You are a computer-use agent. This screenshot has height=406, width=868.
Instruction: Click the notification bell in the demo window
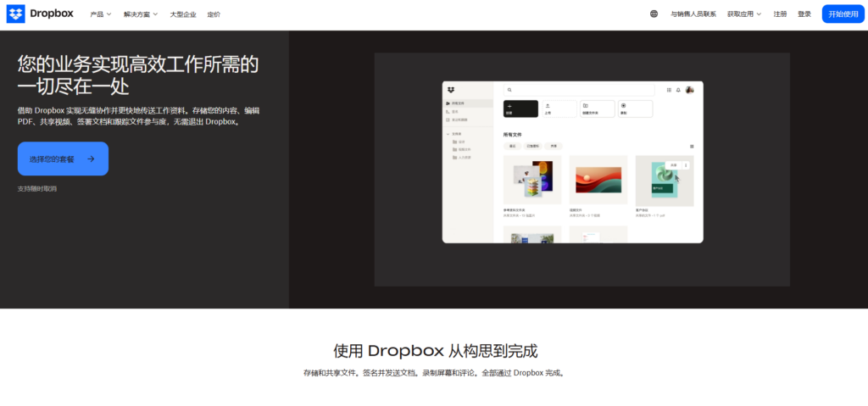(678, 89)
